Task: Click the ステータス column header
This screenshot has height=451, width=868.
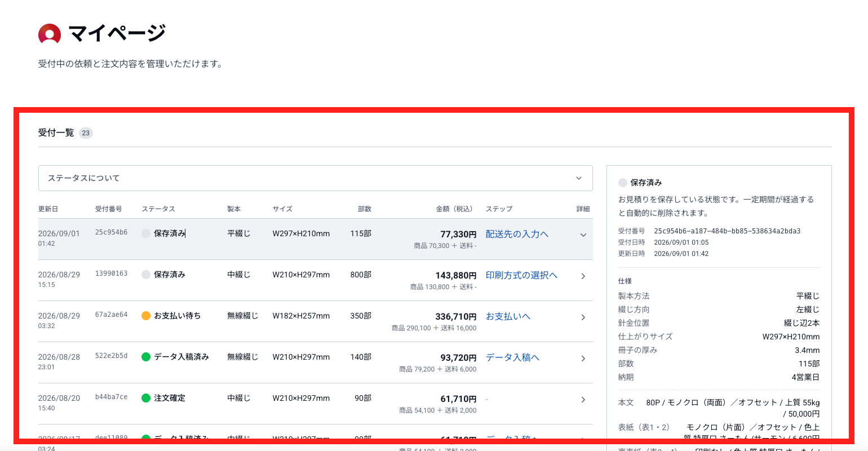Action: point(158,209)
